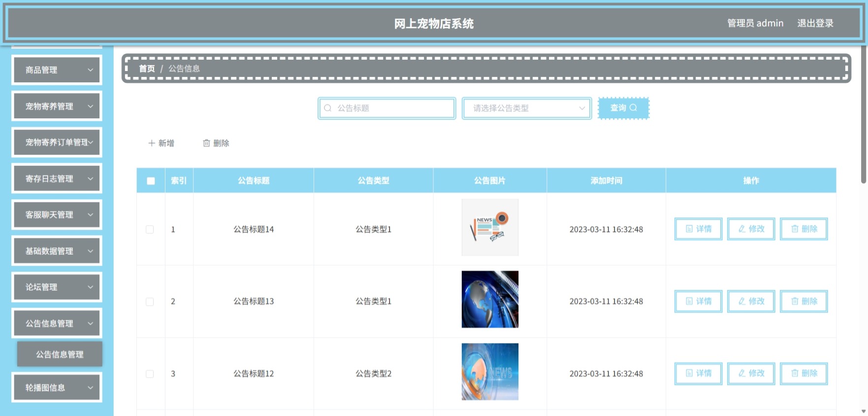Expand the 寄存日志管理 menu chevron
Image resolution: width=868 pixels, height=416 pixels.
(91, 178)
